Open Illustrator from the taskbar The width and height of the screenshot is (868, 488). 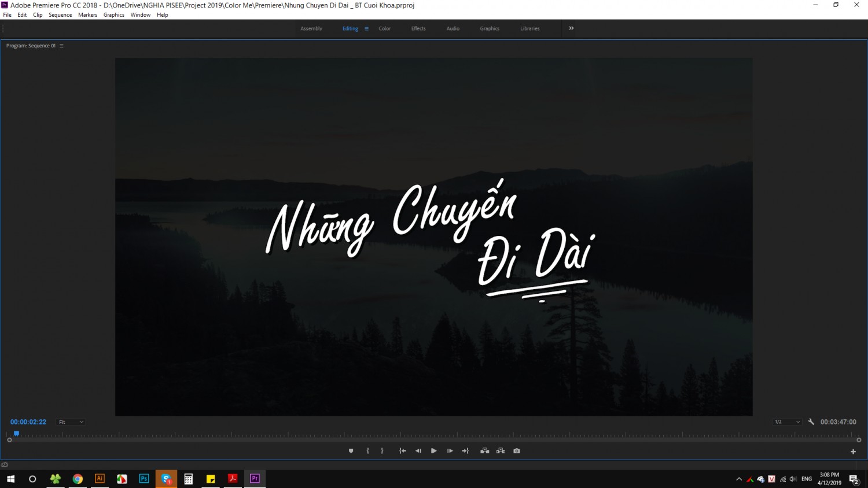click(x=100, y=479)
